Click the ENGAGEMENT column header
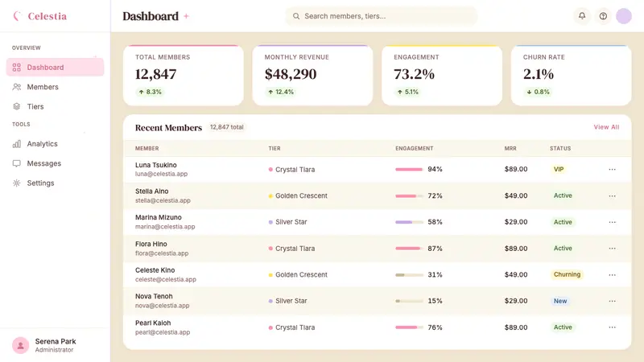644x362 pixels. (414, 149)
